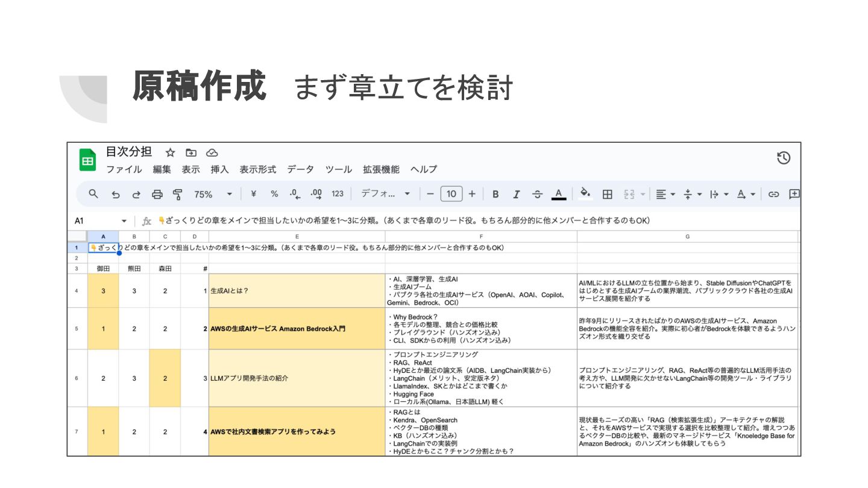Open the horizontal align dropdown
868x488 pixels.
pyautogui.click(x=665, y=194)
